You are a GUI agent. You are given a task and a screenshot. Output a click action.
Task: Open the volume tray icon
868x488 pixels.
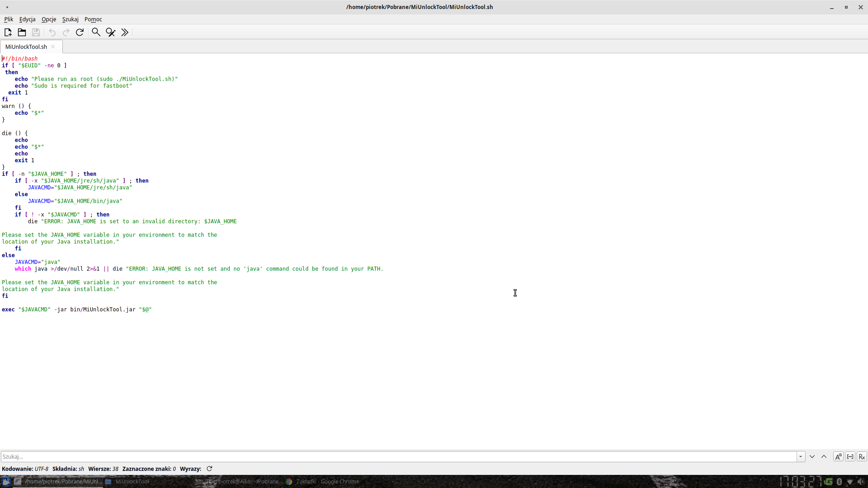click(x=861, y=482)
